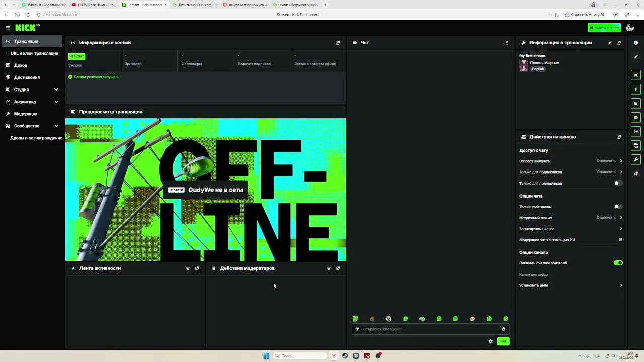
Task: Open the profile avatar menu in the header
Action: [x=630, y=28]
